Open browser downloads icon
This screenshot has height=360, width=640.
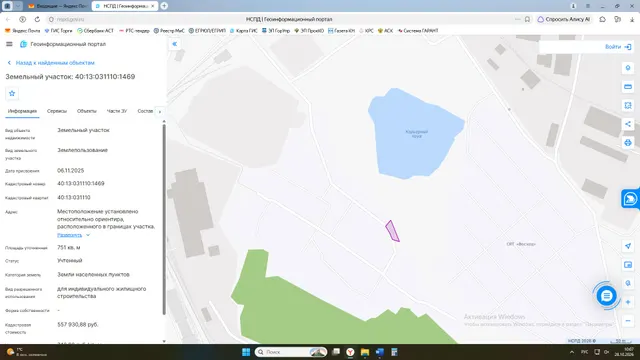click(632, 19)
